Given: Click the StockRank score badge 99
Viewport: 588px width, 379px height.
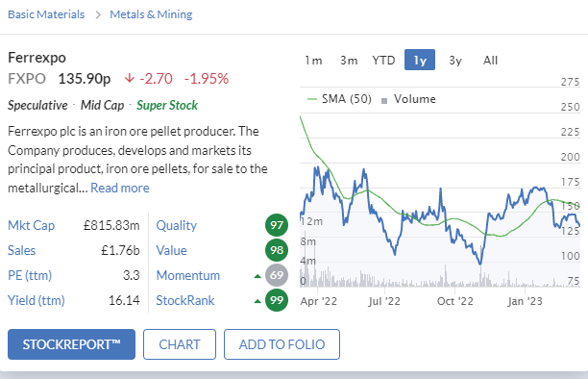Looking at the screenshot, I should click(x=277, y=300).
